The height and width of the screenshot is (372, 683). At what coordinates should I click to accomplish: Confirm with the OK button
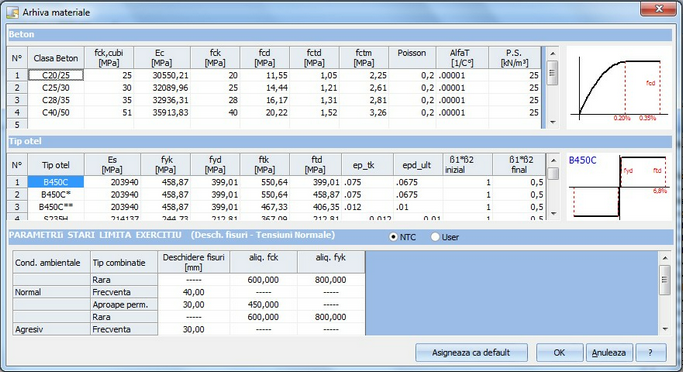pyautogui.click(x=559, y=352)
